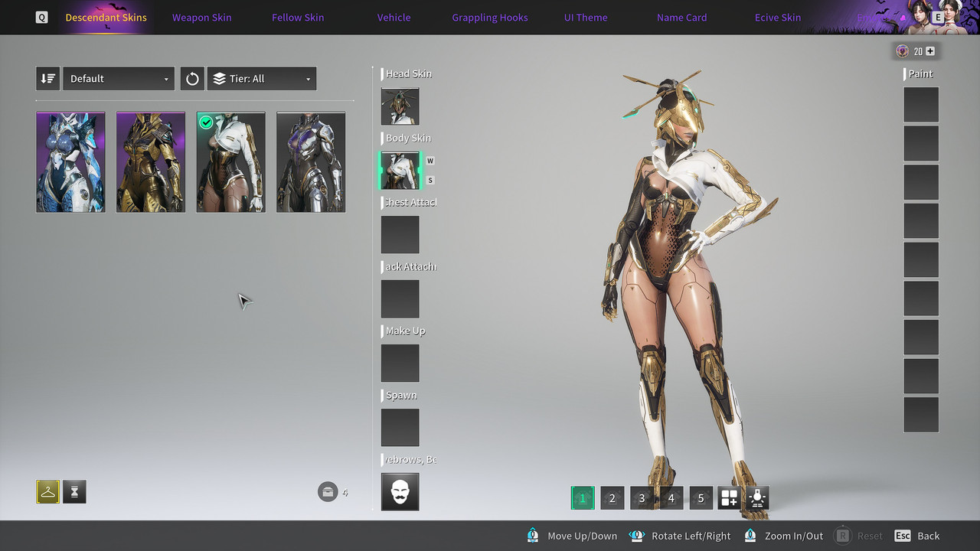Click the Reset button
The height and width of the screenshot is (551, 980).
click(859, 536)
